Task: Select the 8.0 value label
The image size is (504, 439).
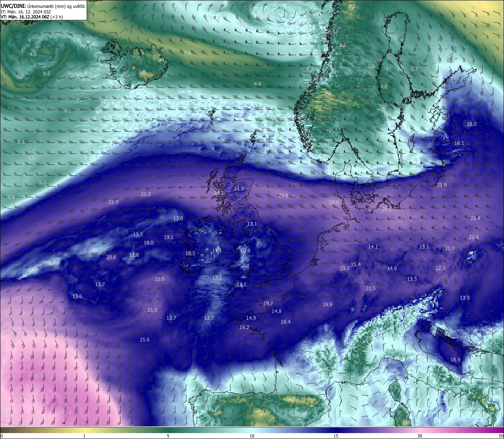Action: point(31,158)
